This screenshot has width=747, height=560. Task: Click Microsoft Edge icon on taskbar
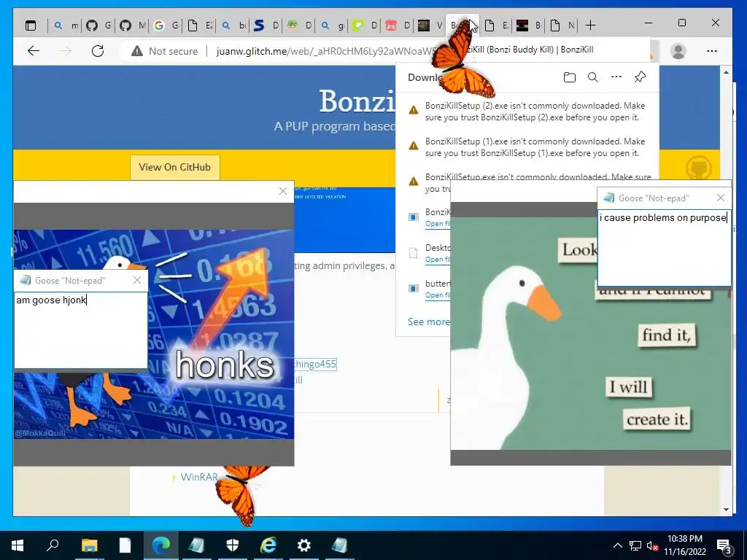pyautogui.click(x=160, y=545)
